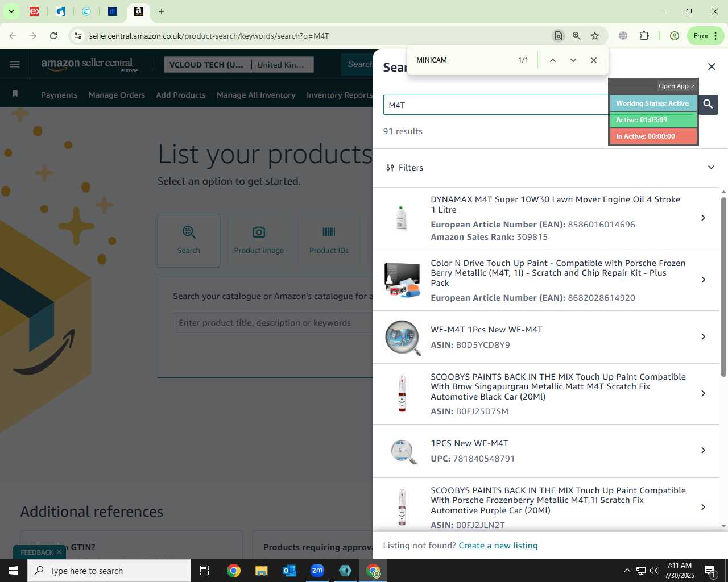Reload the browser page
The height and width of the screenshot is (582, 728).
coord(53,36)
